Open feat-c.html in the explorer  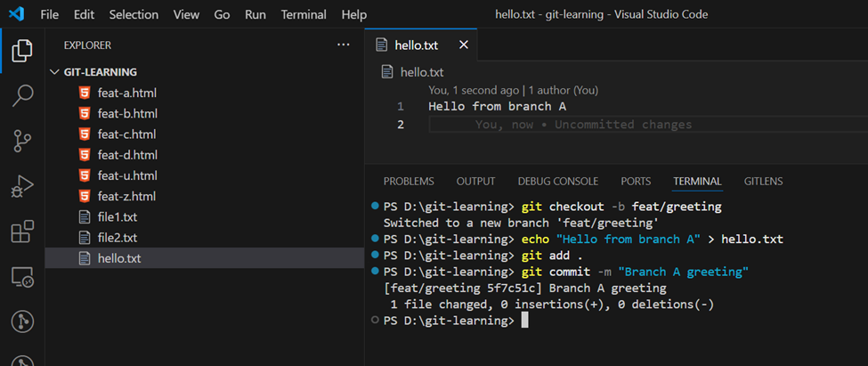pos(204,134)
